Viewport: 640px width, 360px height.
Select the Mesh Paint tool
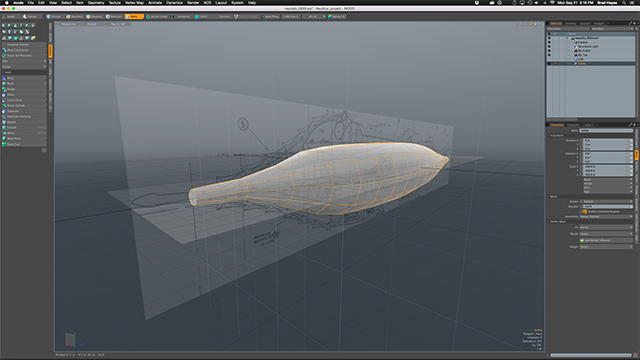(x=24, y=138)
